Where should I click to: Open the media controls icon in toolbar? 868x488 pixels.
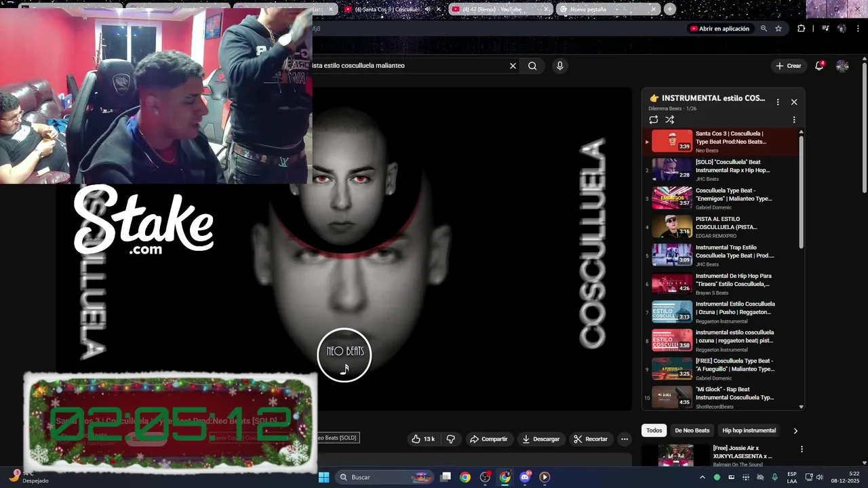[825, 28]
